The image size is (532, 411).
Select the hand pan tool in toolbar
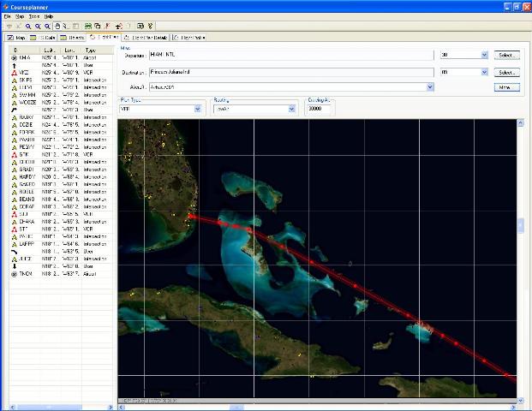click(57, 27)
